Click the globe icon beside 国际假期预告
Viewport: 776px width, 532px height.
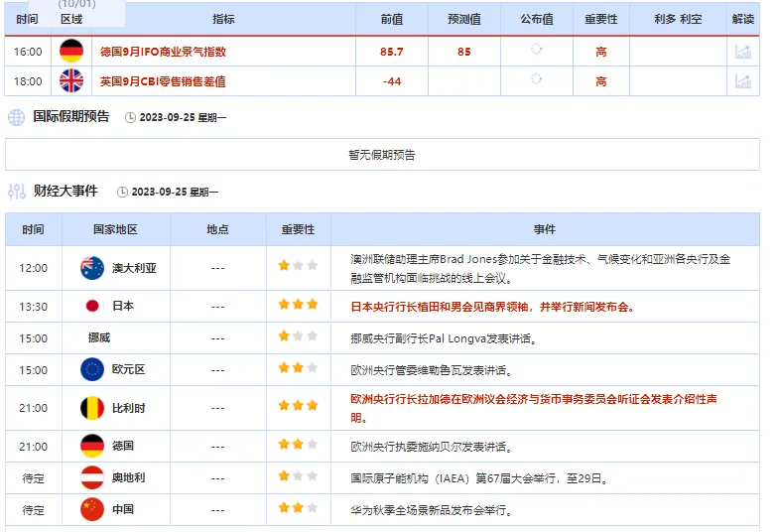pos(16,117)
